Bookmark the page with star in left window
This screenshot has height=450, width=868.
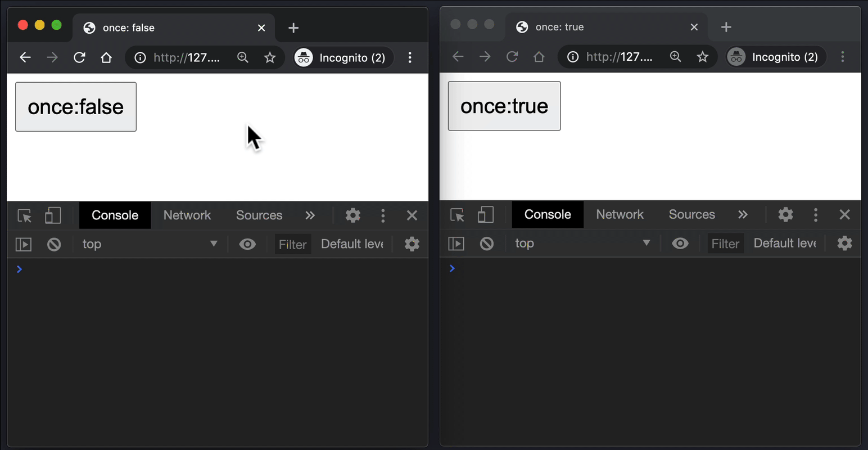[270, 57]
